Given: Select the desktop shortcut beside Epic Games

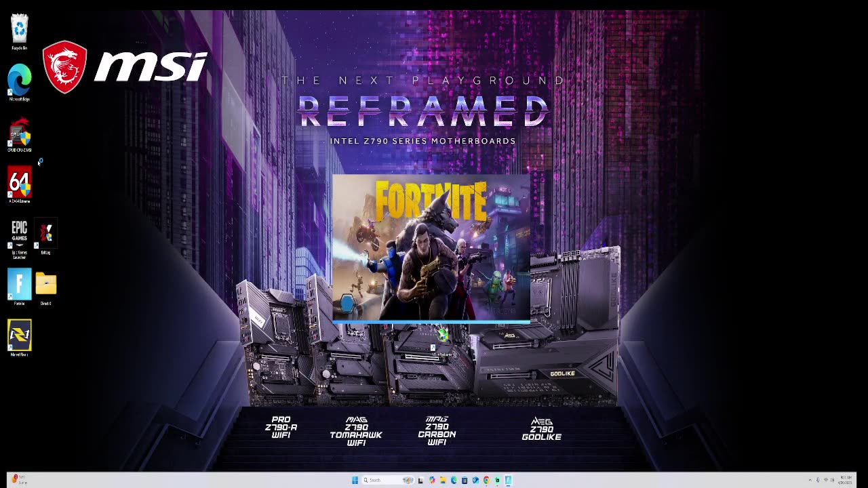Looking at the screenshot, I should [x=45, y=236].
